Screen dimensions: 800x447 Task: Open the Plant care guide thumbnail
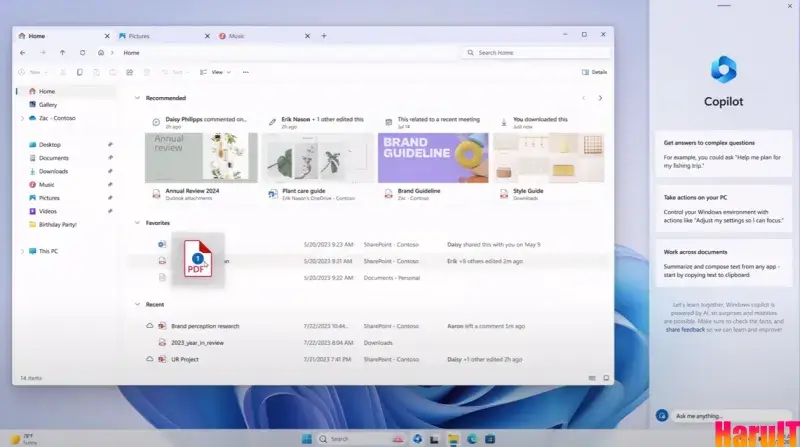318,158
